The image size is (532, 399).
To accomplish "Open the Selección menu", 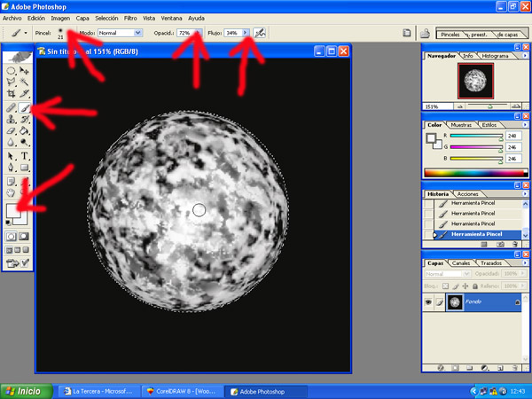I will click(x=106, y=19).
